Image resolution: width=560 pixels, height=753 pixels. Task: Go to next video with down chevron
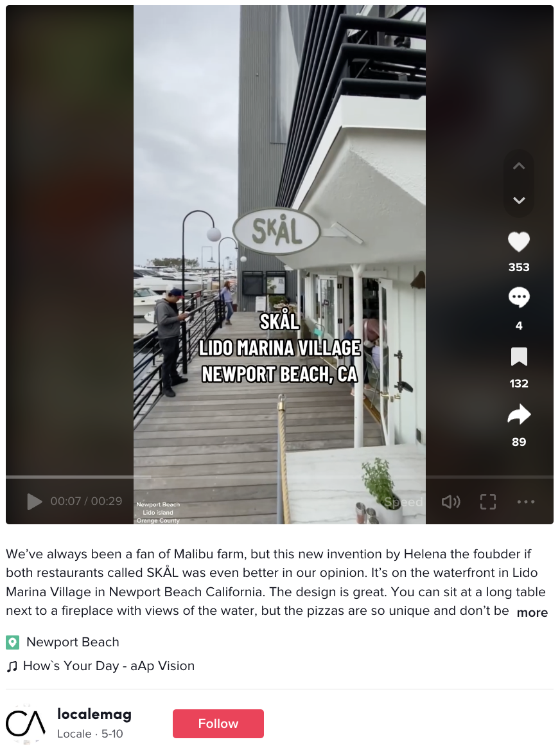(519, 200)
